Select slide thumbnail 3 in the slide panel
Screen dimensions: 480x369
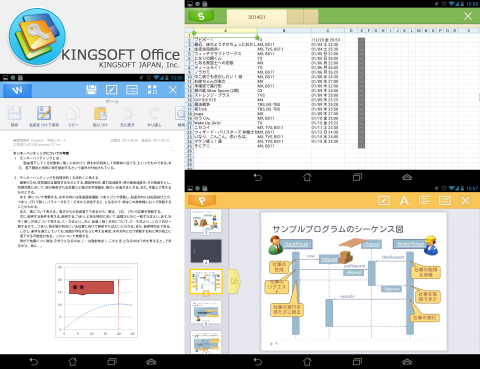[206, 221]
